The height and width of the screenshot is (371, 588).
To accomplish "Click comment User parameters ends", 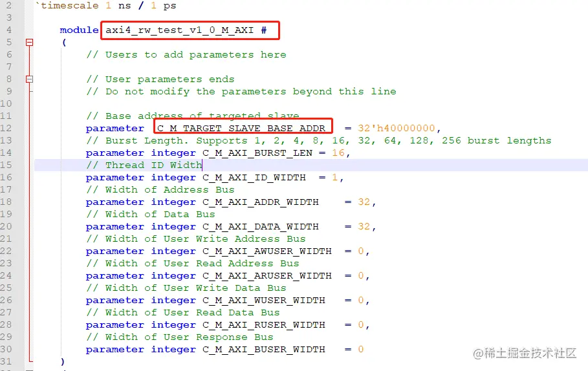I will tap(160, 79).
